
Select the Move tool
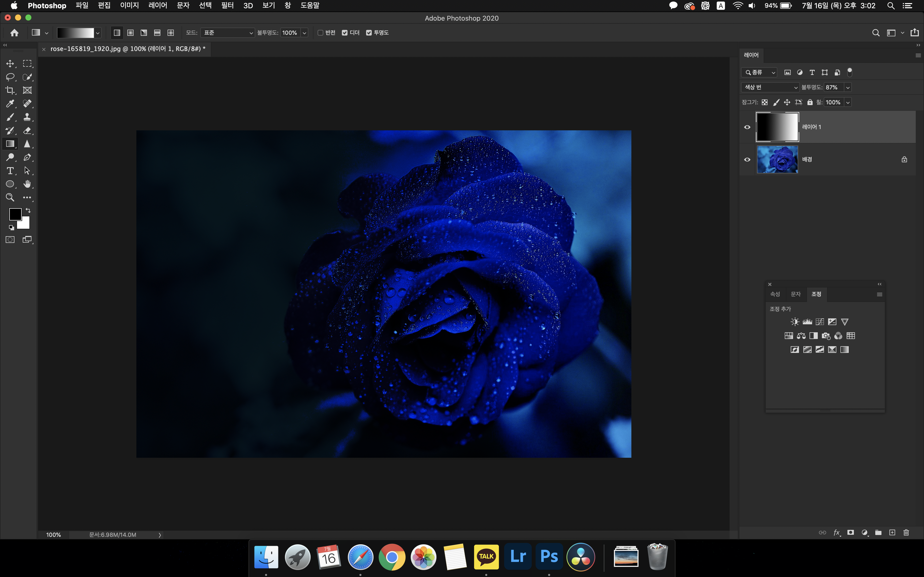10,63
